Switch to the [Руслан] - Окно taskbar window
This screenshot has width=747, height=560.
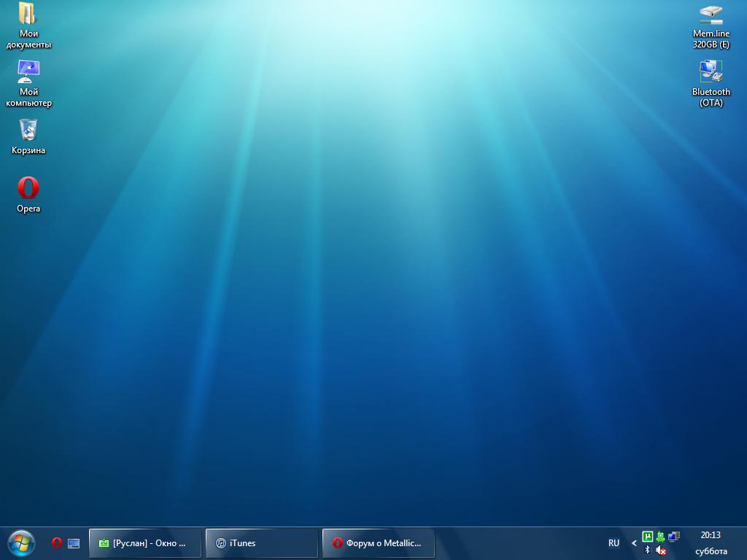click(144, 543)
